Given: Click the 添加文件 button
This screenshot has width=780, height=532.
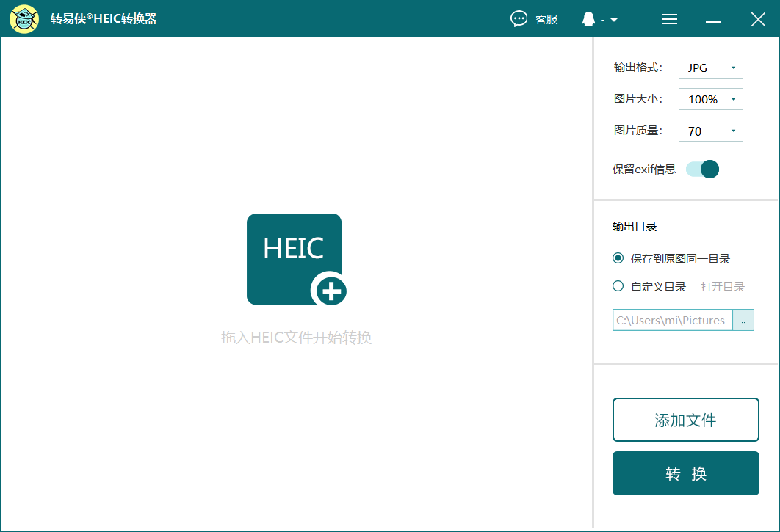Looking at the screenshot, I should pos(685,420).
